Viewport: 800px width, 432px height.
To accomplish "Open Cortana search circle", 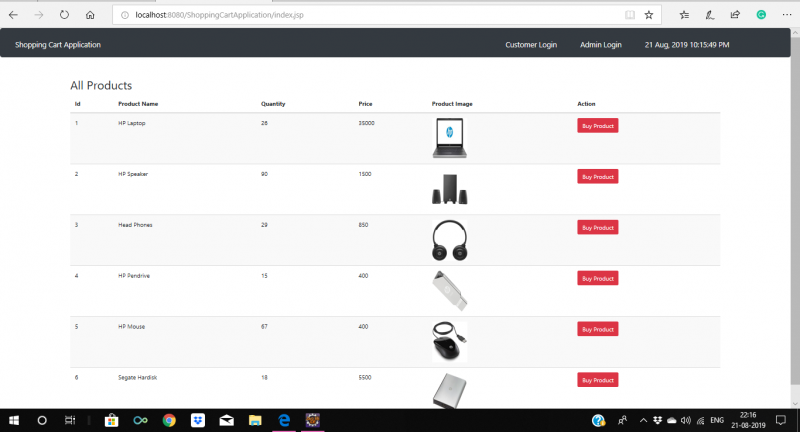I will 42,420.
